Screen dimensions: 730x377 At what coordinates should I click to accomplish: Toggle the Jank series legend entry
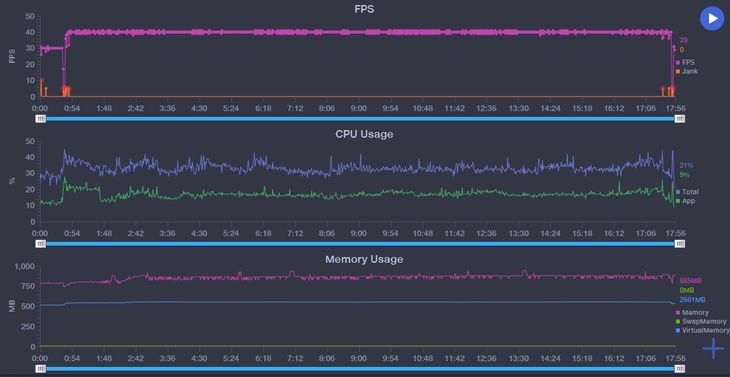pyautogui.click(x=687, y=71)
